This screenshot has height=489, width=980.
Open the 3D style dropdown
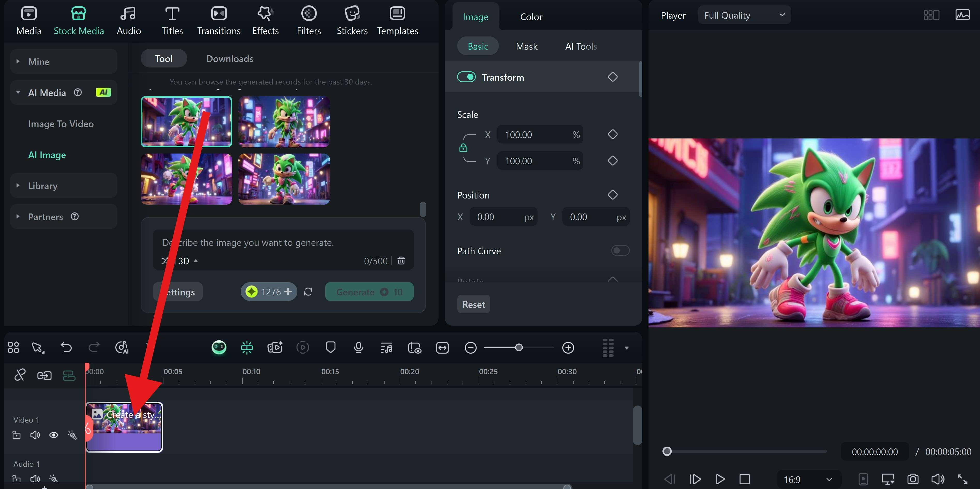(x=188, y=261)
